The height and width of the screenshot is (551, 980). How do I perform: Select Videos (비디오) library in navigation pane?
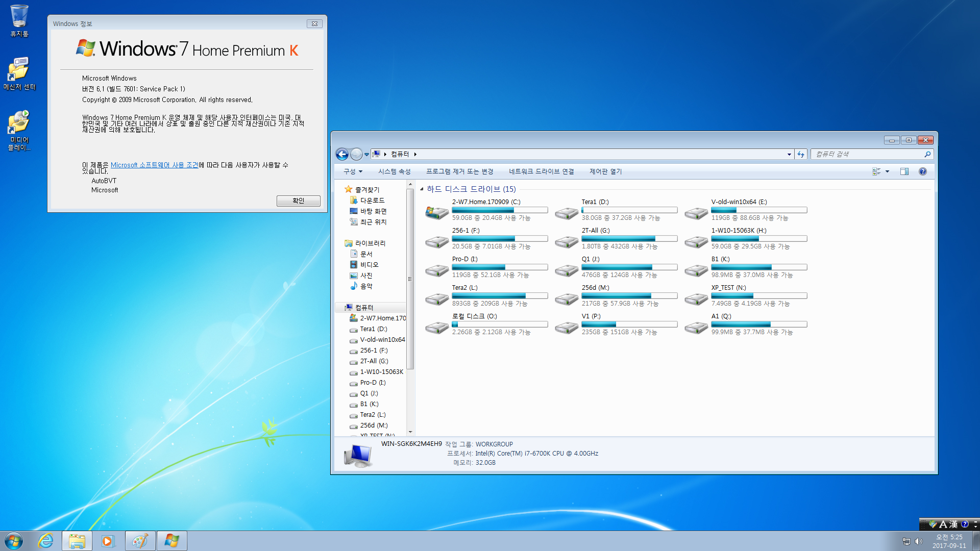364,265
